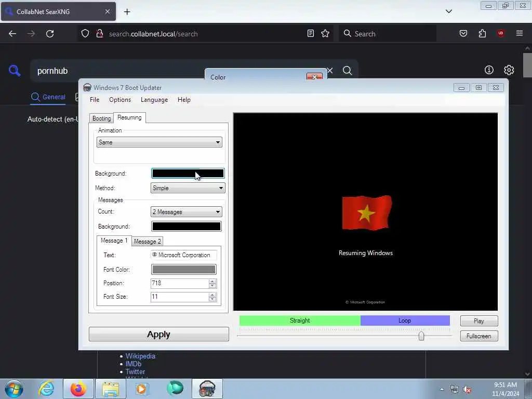Open the IMDb link
532x399 pixels.
point(134,364)
